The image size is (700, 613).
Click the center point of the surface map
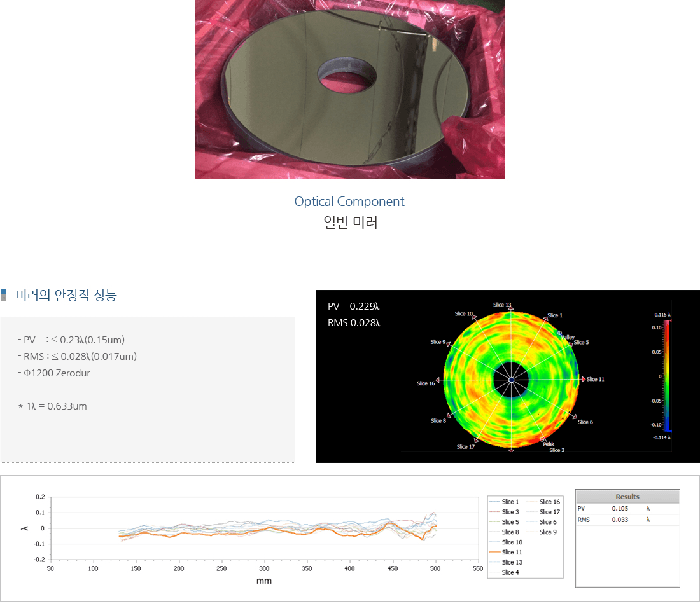[x=511, y=380]
